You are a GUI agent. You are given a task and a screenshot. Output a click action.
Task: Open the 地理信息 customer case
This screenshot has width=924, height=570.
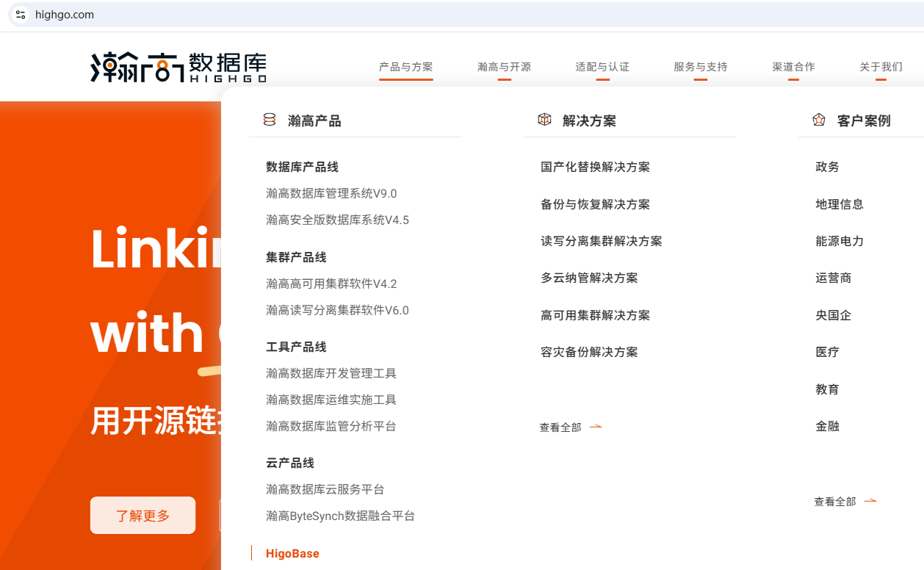pos(840,204)
